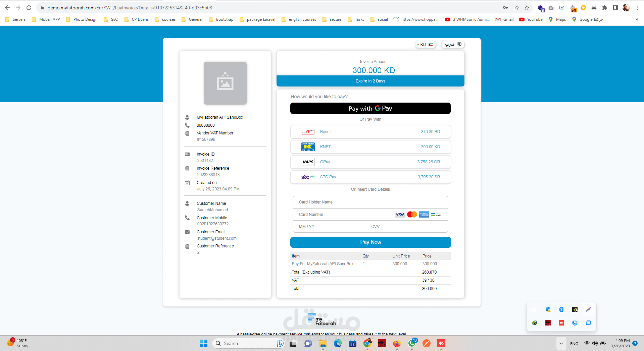The image size is (644, 351).
Task: Click the Pay Now button
Action: (370, 242)
